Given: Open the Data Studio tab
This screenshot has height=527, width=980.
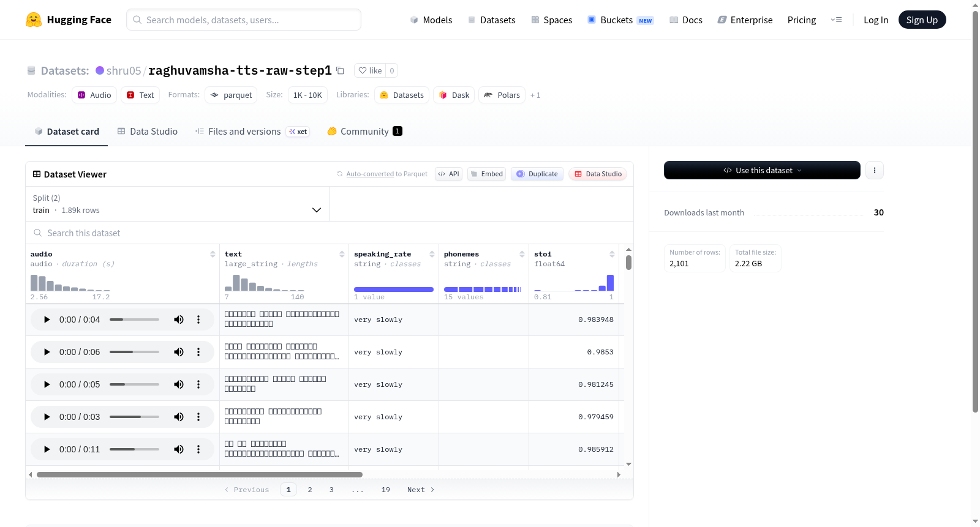Looking at the screenshot, I should 148,131.
